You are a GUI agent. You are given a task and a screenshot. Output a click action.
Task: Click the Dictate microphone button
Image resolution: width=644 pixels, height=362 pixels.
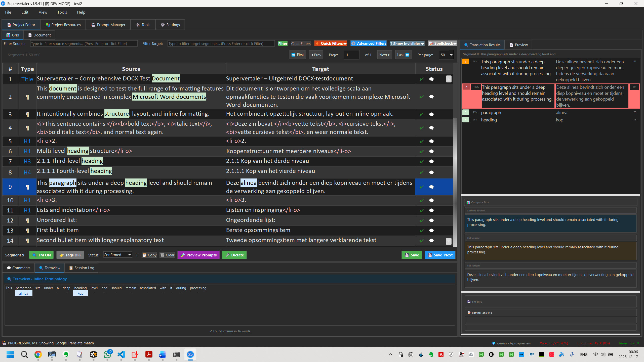234,255
